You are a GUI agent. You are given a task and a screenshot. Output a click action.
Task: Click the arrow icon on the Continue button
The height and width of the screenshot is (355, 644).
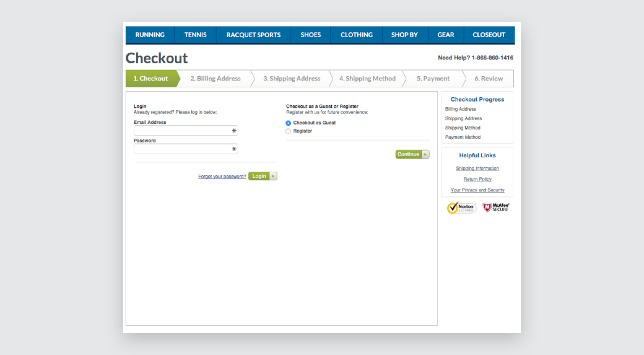pos(425,154)
